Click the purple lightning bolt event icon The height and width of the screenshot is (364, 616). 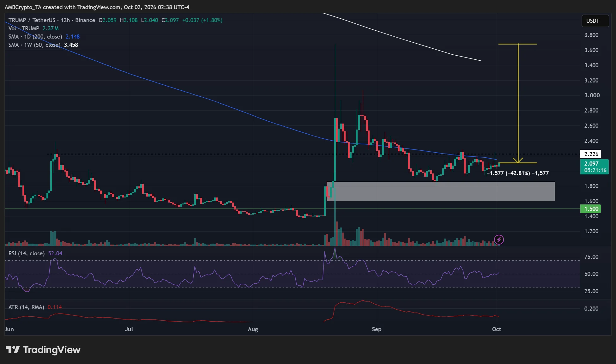[x=499, y=240]
